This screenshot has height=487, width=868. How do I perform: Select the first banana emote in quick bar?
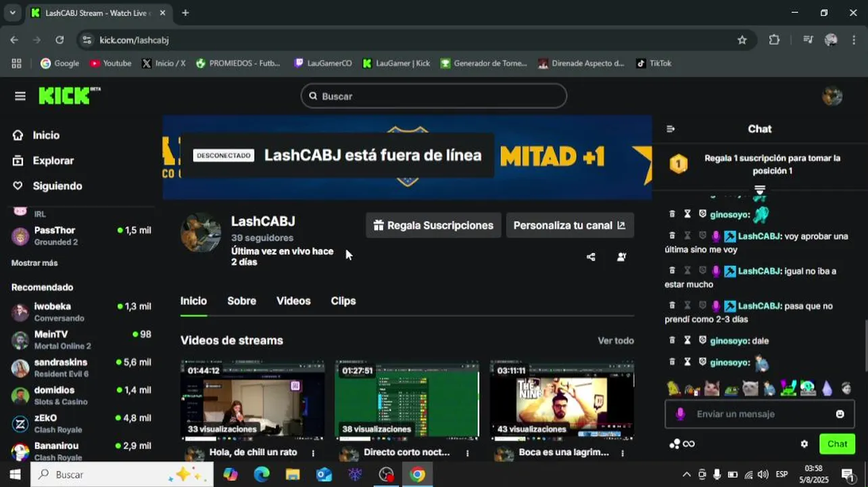[673, 388]
